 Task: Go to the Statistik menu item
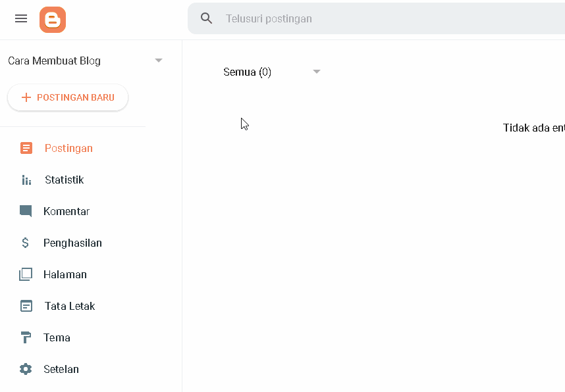pyautogui.click(x=64, y=180)
